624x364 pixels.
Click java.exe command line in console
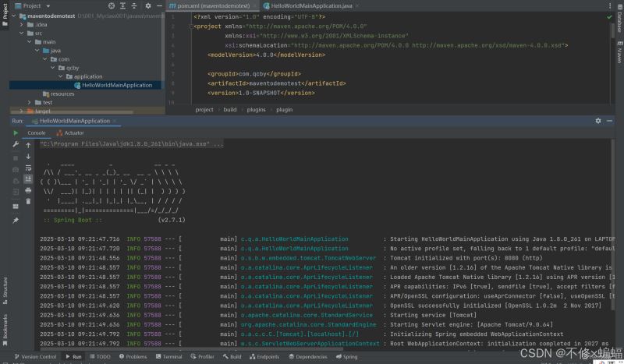131,144
